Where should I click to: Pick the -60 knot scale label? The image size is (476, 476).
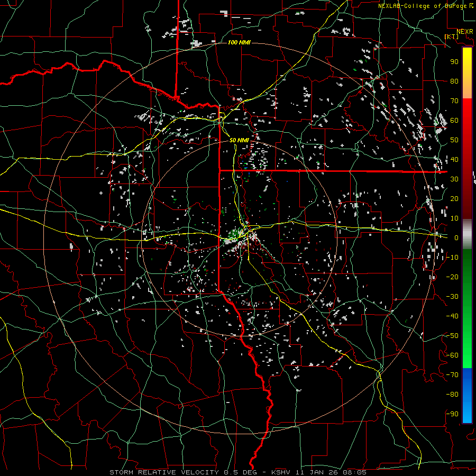coord(452,355)
